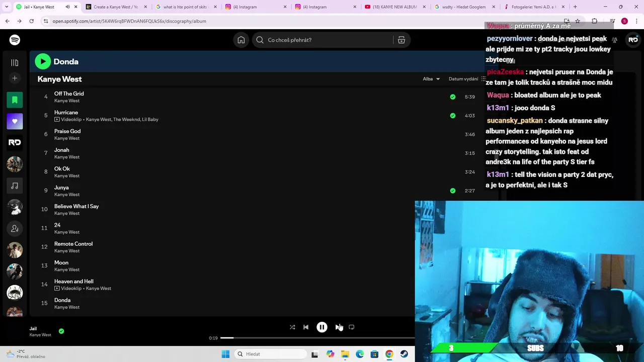Pause the current song
This screenshot has width=644, height=362.
point(322,327)
